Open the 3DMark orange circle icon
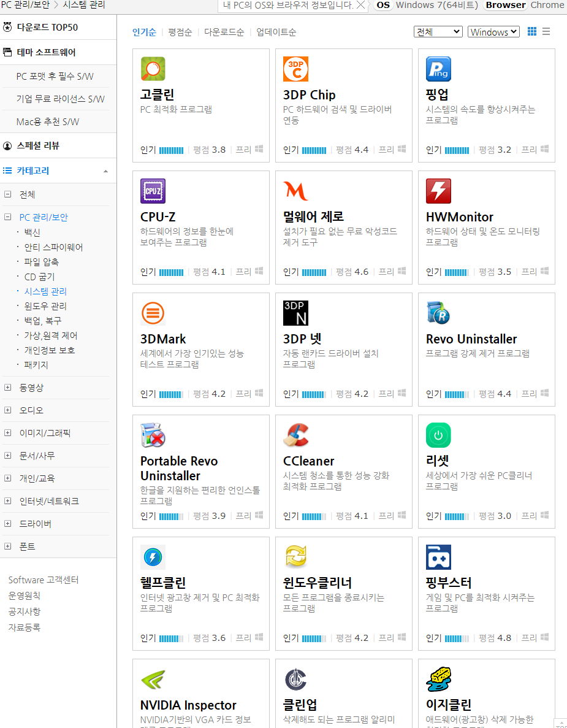 153,313
